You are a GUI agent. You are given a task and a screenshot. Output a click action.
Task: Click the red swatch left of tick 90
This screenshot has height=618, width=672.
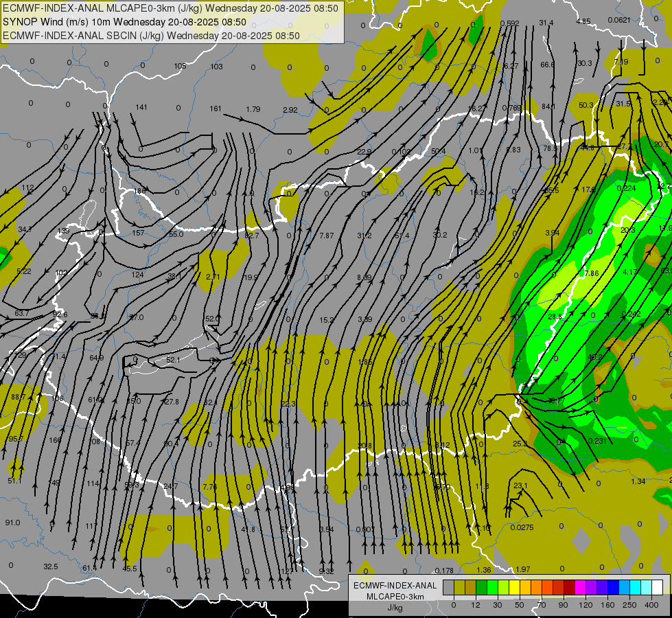click(558, 587)
